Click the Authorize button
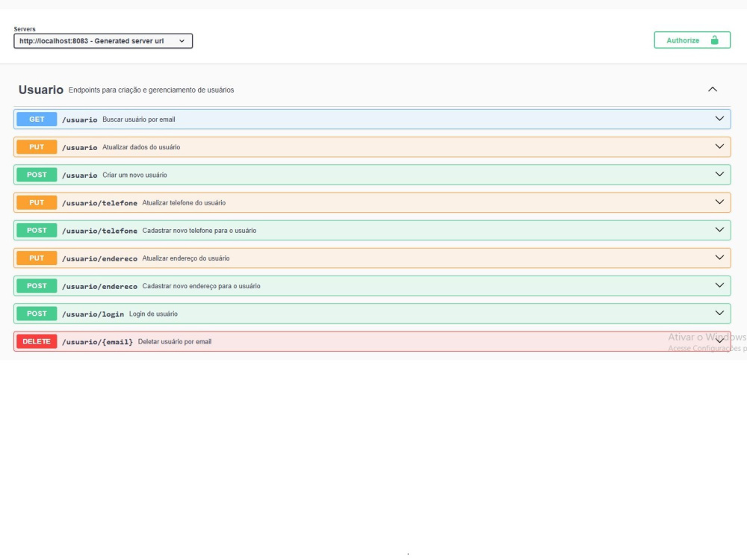 coord(692,40)
